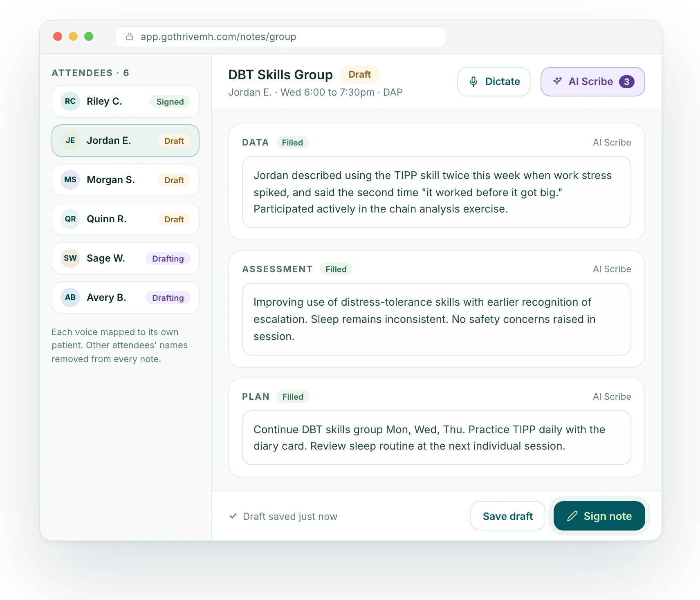700x600 pixels.
Task: Focus the browser address bar
Action: (x=280, y=37)
